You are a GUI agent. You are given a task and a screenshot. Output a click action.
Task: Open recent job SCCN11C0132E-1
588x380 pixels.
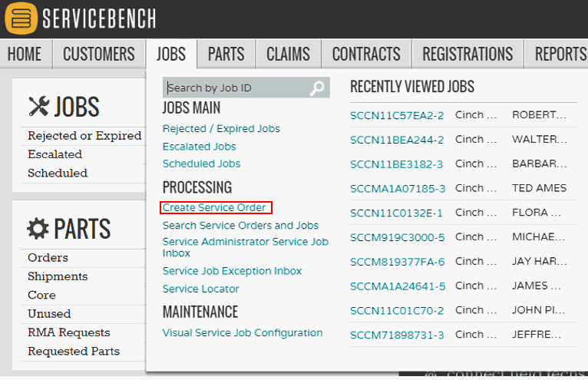pyautogui.click(x=396, y=213)
